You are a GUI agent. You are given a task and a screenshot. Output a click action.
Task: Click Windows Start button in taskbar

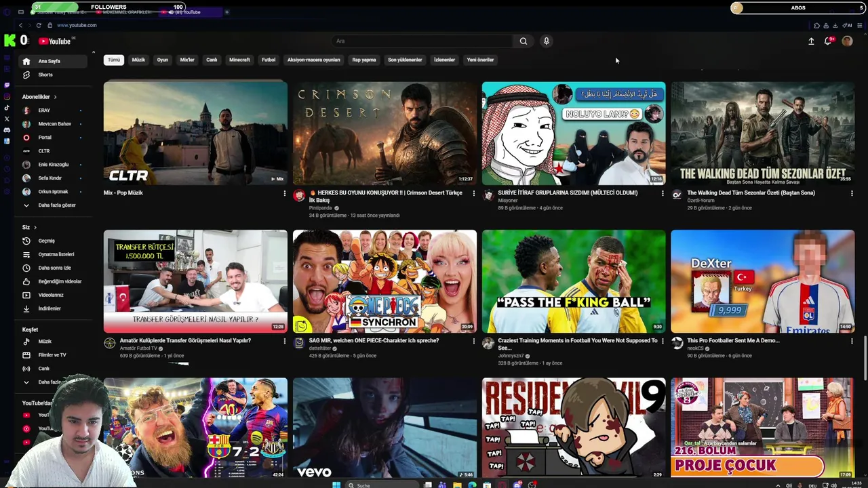[x=336, y=485]
